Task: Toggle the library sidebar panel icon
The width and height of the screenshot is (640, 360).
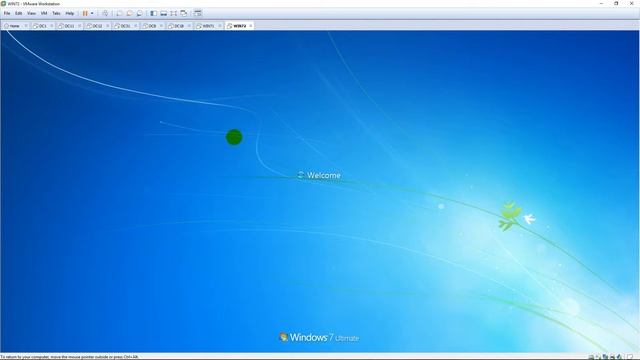Action: (x=153, y=13)
